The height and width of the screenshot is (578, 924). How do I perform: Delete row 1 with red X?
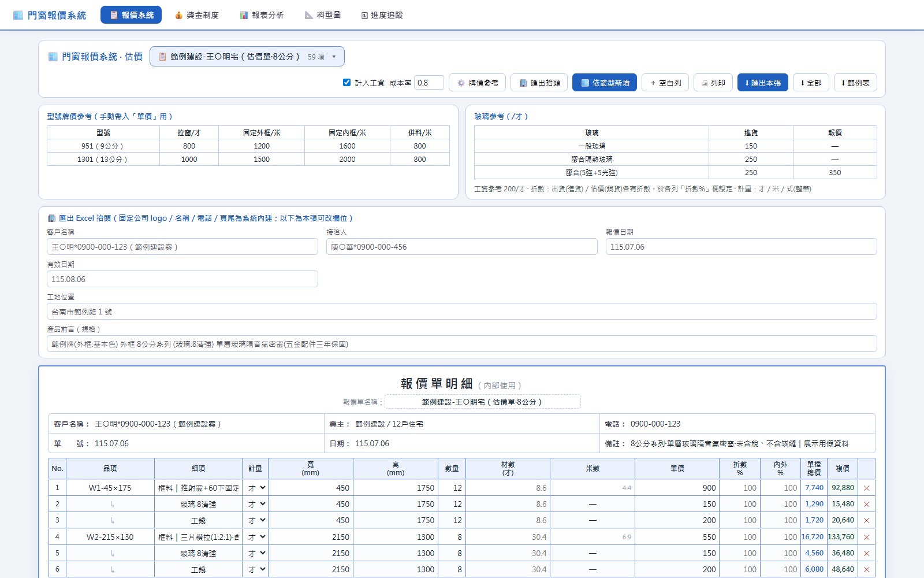coord(866,488)
